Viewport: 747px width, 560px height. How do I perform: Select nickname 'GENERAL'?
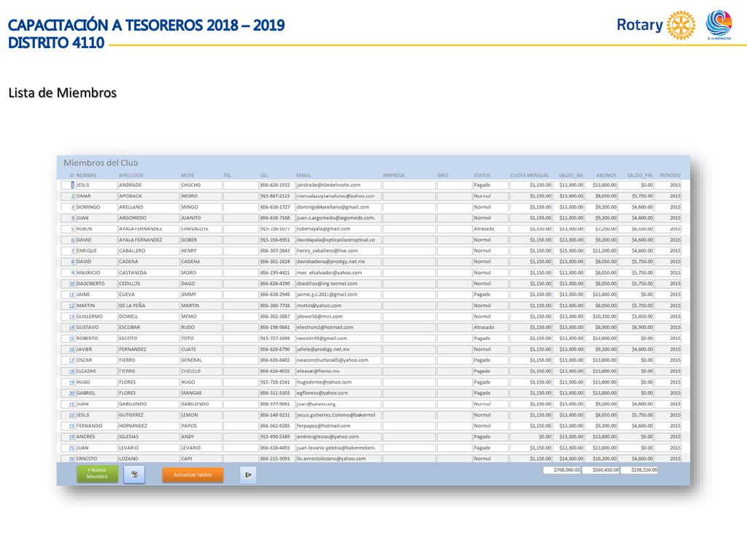201,360
